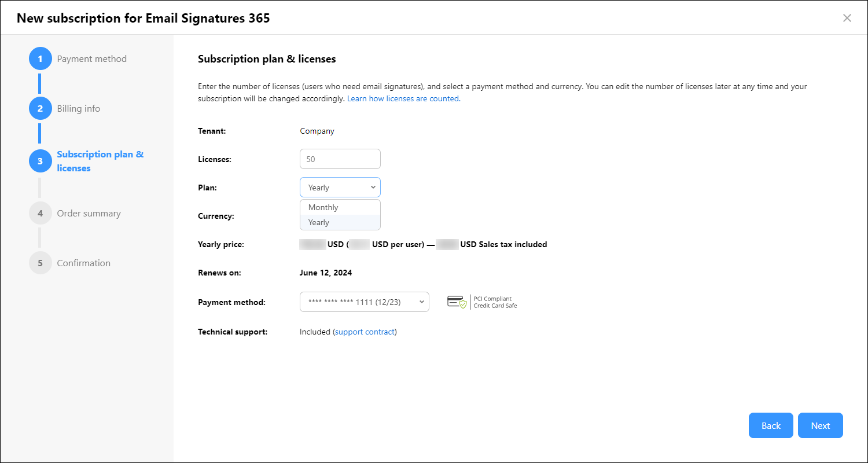The height and width of the screenshot is (463, 868).
Task: Return to previous step with Back
Action: pyautogui.click(x=771, y=425)
